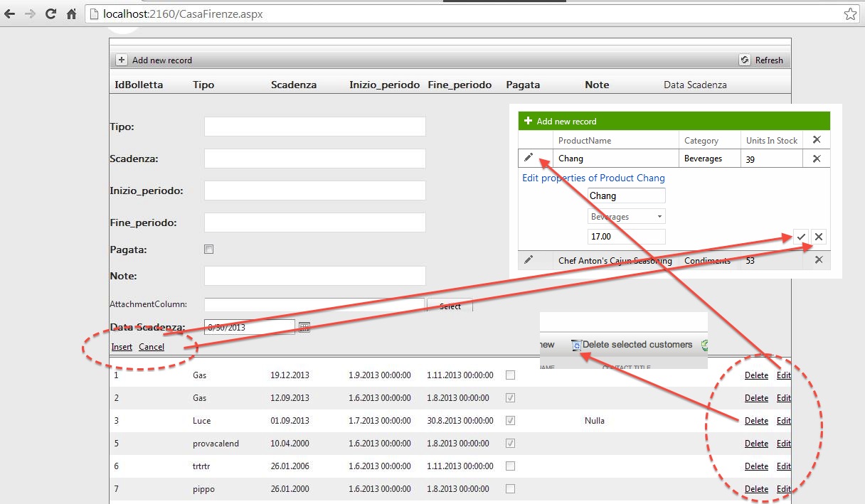Toggle Pagata checkbox in Gas 19.12.2013 row
Viewport: 865px width, 504px height.
tap(510, 375)
